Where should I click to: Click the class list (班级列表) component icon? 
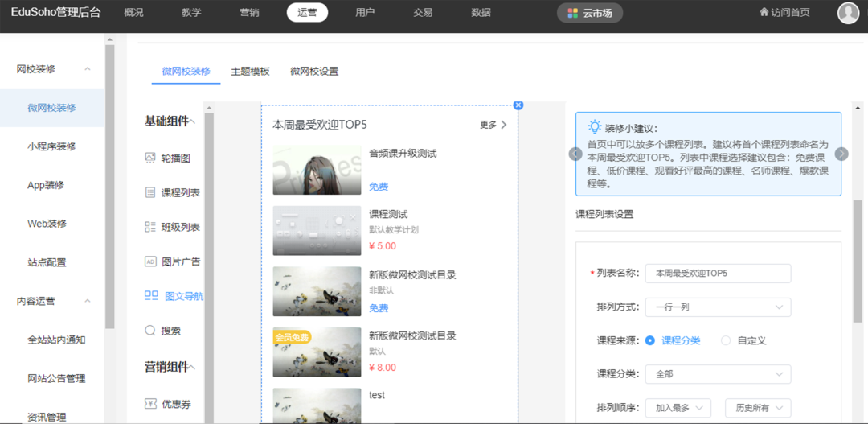click(x=150, y=227)
